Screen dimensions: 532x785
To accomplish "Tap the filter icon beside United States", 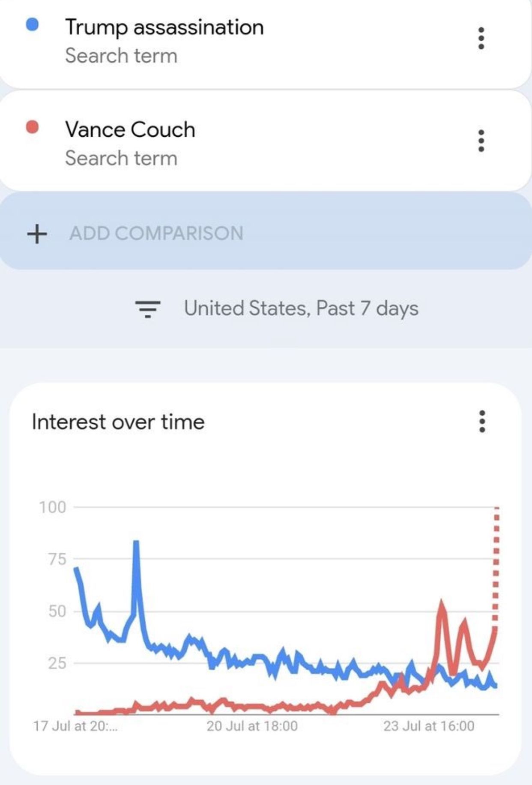I will click(x=148, y=309).
